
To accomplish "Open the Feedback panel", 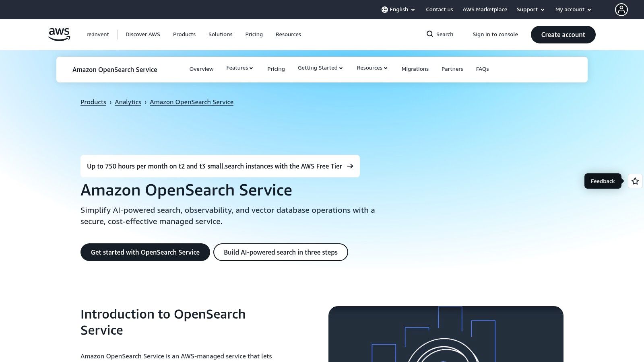I will pyautogui.click(x=603, y=181).
